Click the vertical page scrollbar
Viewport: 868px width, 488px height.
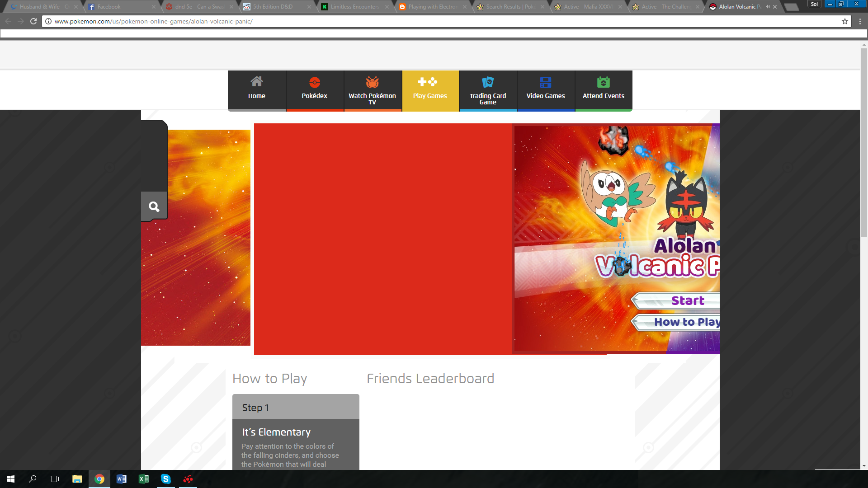pyautogui.click(x=864, y=142)
